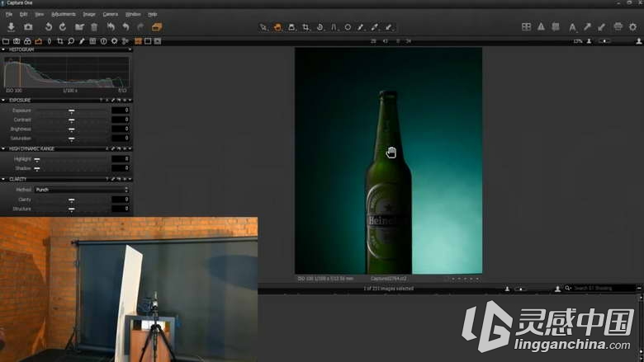This screenshot has width=644, height=362.
Task: Click the trash Delete icon in toolbar
Action: pos(94,27)
